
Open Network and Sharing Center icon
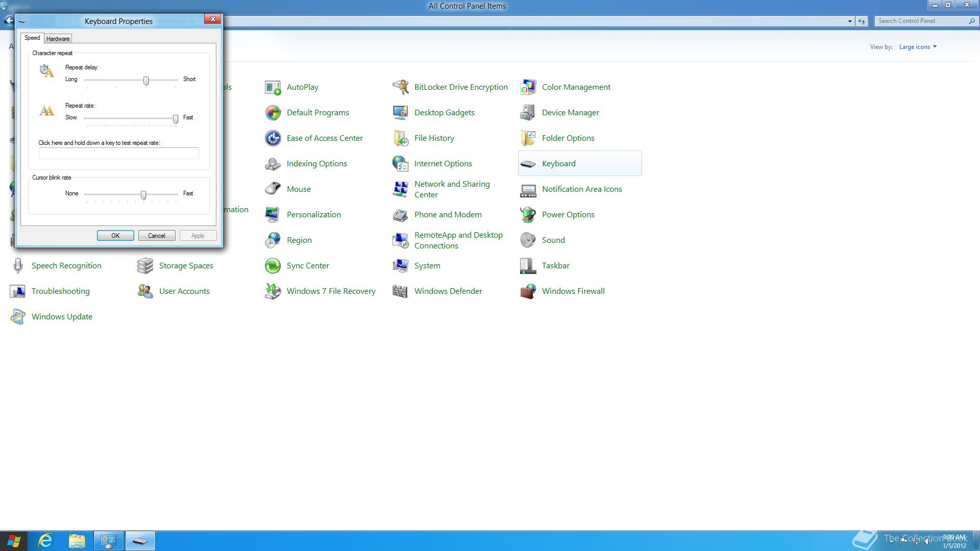pos(401,189)
